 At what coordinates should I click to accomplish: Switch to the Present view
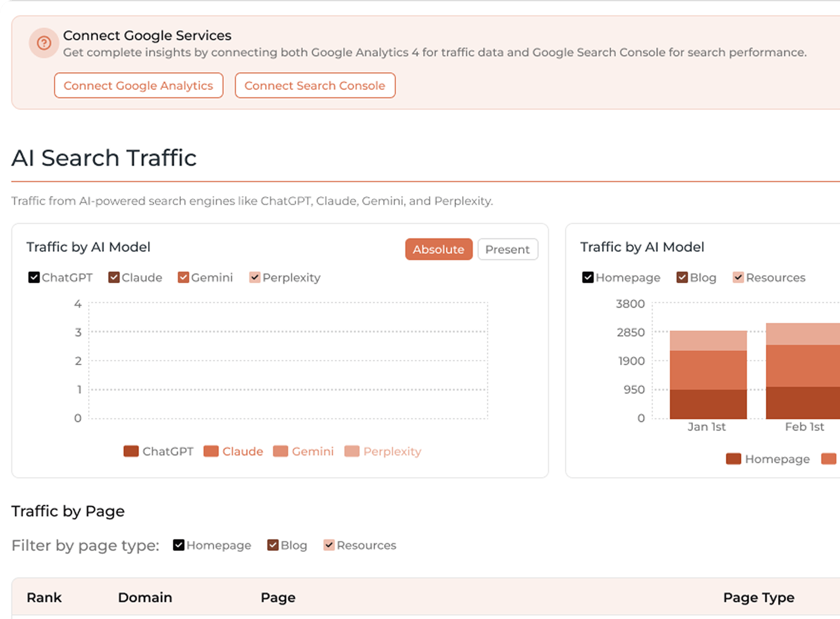508,249
